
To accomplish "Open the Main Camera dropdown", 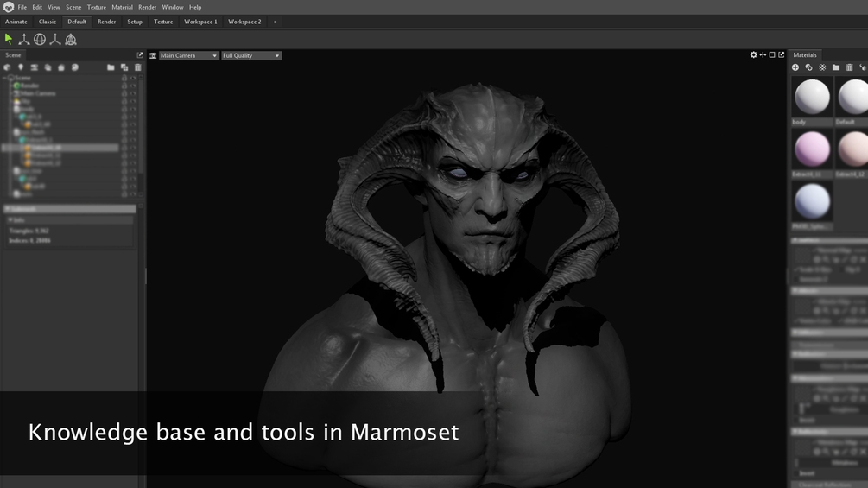I will pos(189,55).
